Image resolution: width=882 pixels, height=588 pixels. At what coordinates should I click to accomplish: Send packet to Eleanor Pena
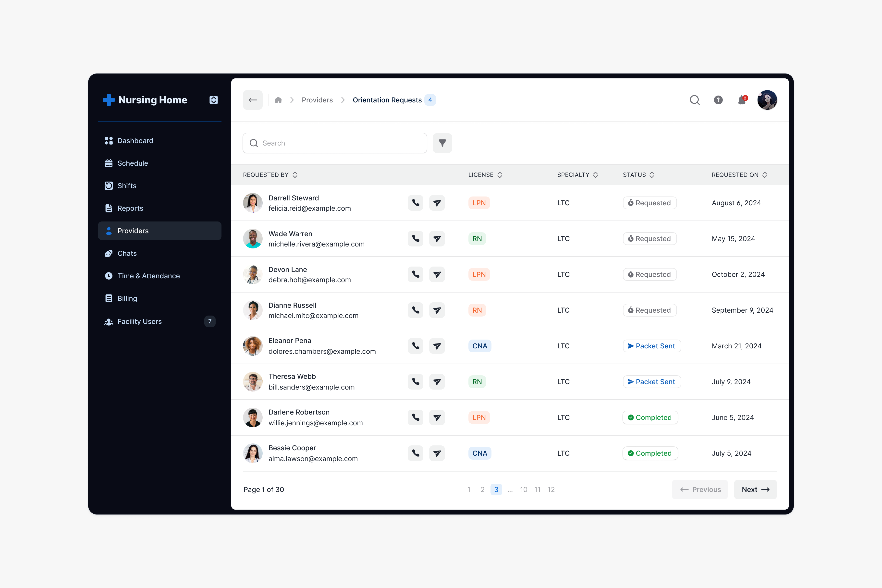pyautogui.click(x=437, y=346)
